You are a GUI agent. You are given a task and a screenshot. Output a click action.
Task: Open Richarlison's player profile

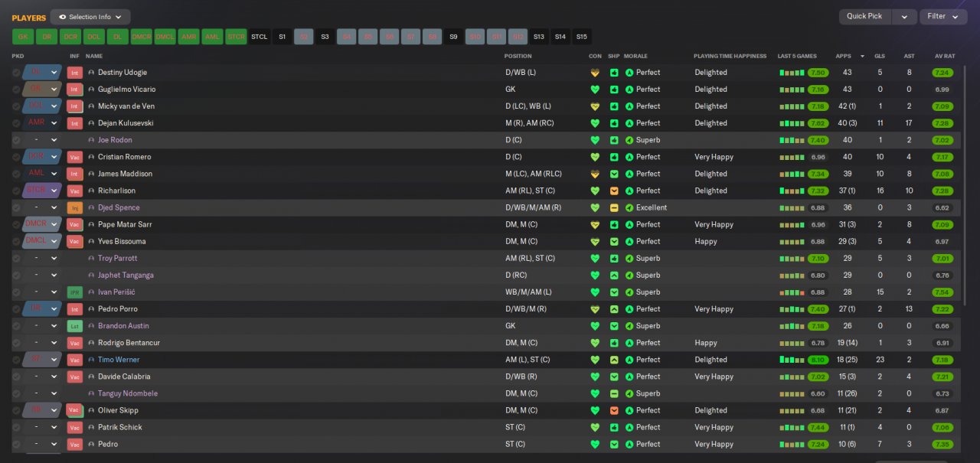click(x=116, y=191)
